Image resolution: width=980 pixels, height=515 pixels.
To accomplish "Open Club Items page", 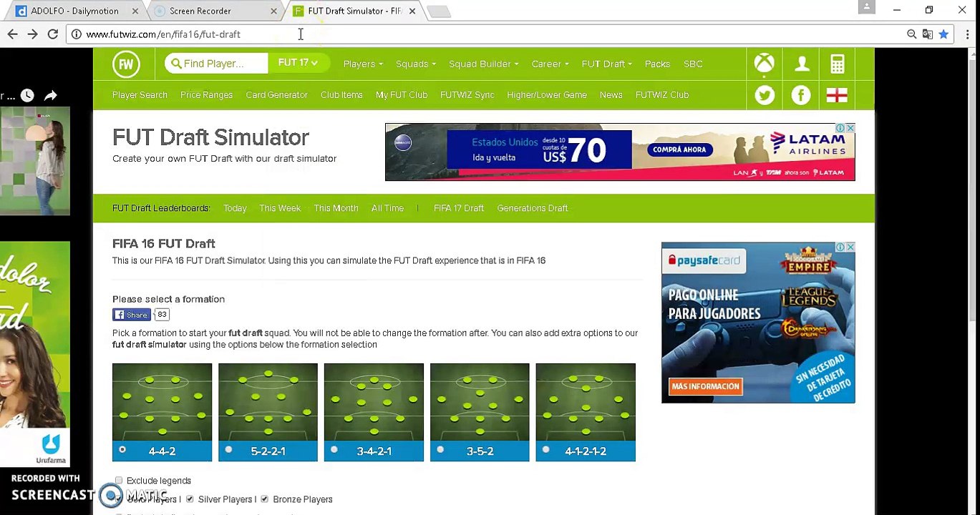I will click(341, 95).
